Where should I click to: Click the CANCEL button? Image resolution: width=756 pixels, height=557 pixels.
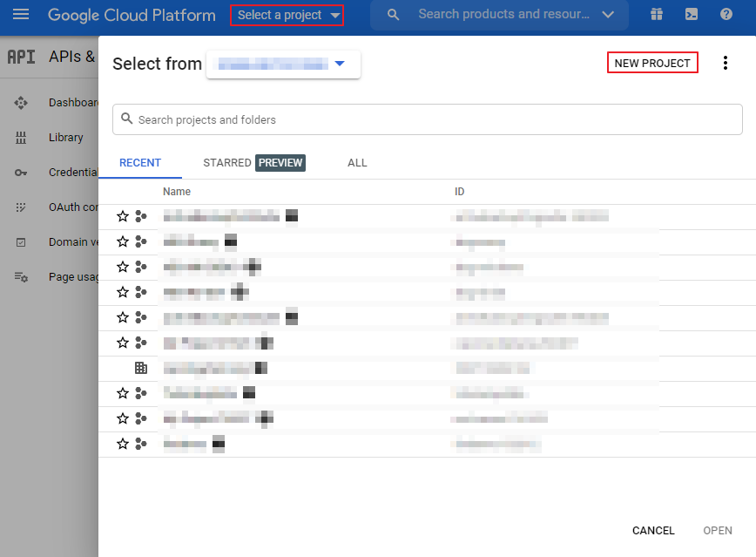(x=653, y=531)
